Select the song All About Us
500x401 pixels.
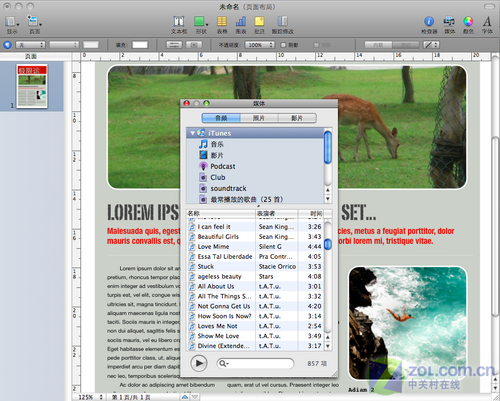(255, 286)
